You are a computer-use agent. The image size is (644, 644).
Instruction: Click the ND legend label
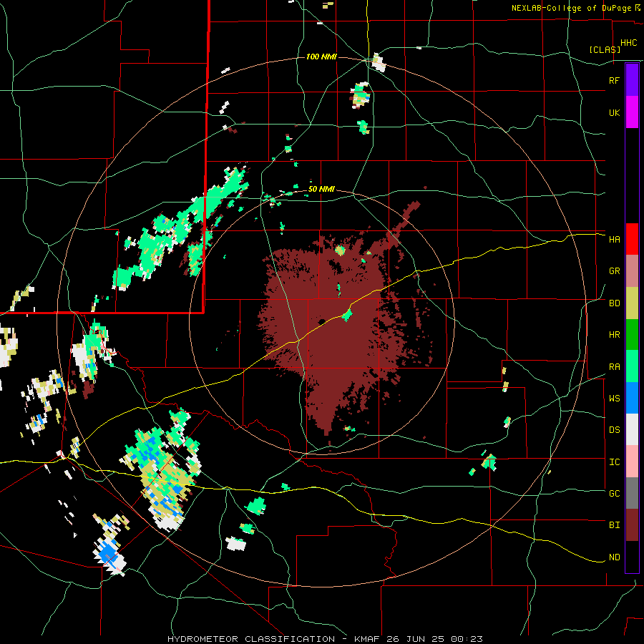[614, 557]
